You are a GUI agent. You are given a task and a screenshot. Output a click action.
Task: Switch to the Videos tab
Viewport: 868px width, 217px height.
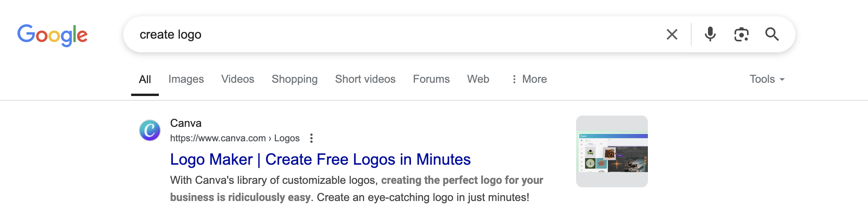click(238, 79)
